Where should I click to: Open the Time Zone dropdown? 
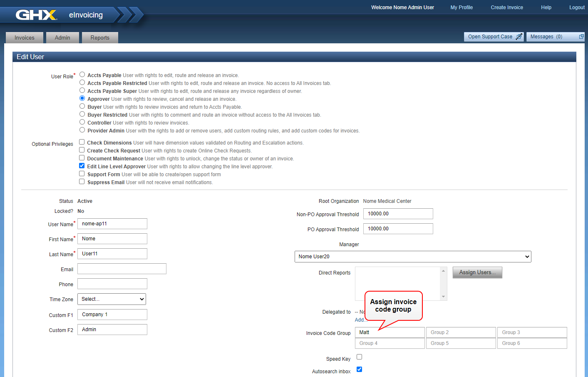click(x=112, y=299)
